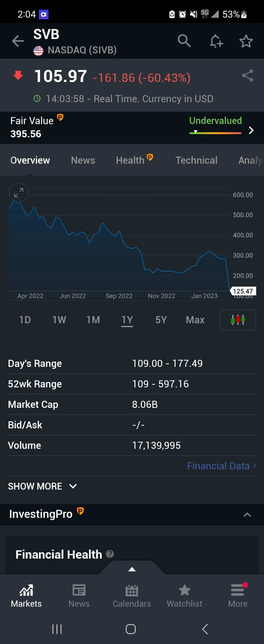The height and width of the screenshot is (644, 264).
Task: Select the 1D chart timeframe
Action: [25, 320]
